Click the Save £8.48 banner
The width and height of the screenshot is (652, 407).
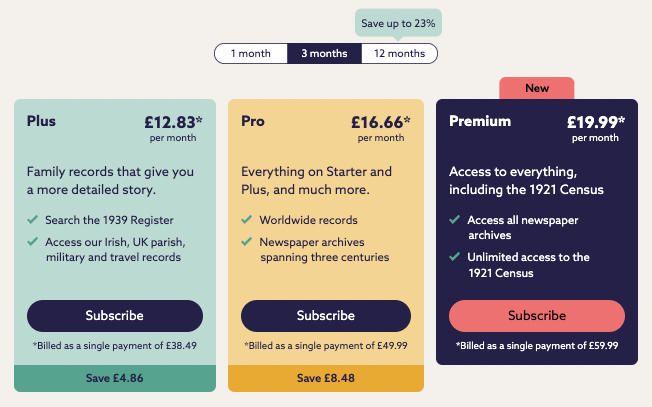(326, 378)
